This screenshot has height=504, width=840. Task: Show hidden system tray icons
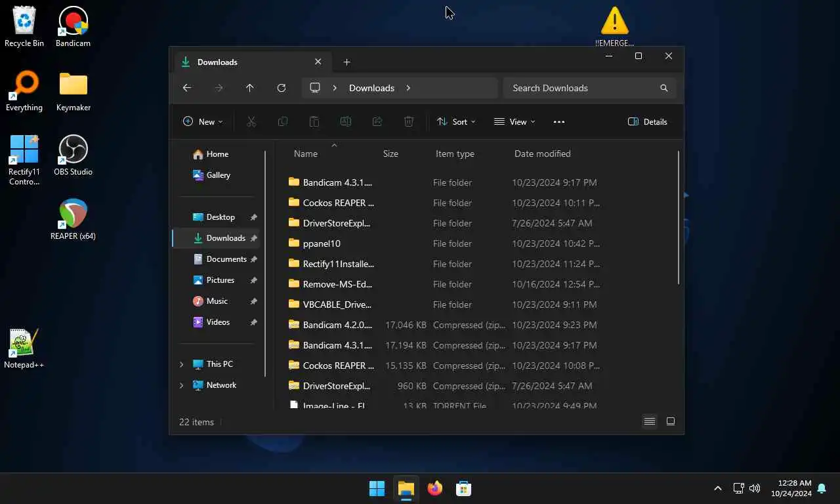pos(718,488)
